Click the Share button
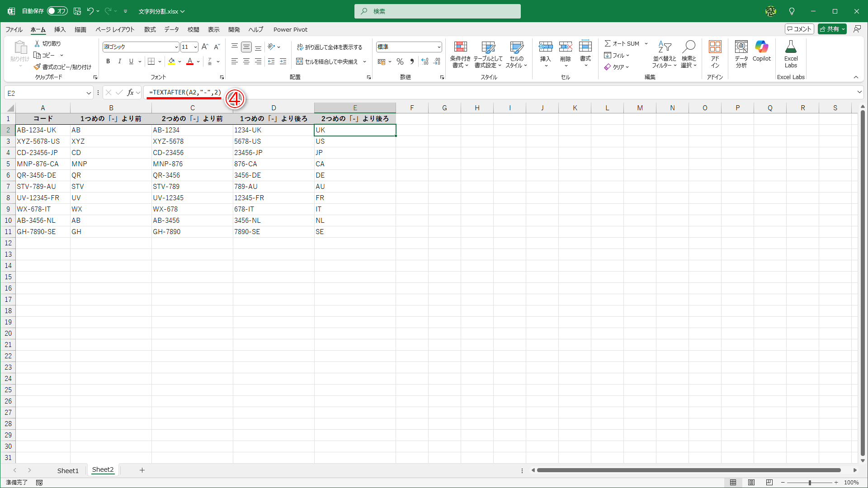868x488 pixels. 830,29
